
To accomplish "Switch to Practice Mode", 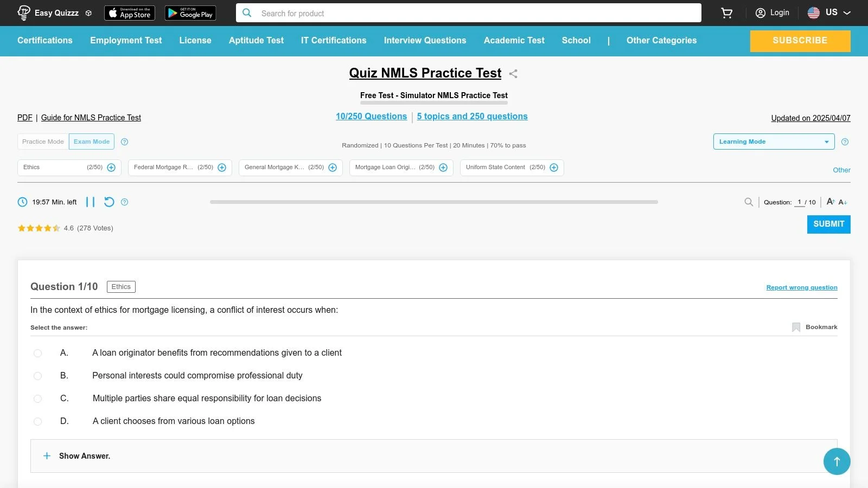I will (43, 142).
